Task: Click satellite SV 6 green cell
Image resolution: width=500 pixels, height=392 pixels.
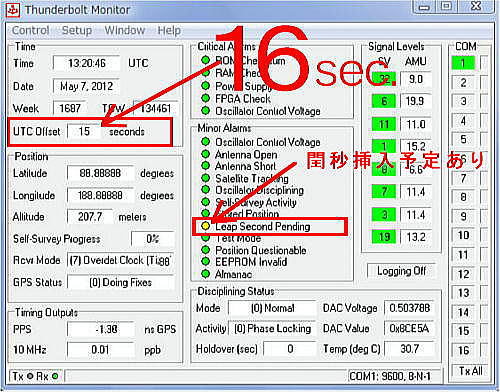Action: click(x=384, y=101)
